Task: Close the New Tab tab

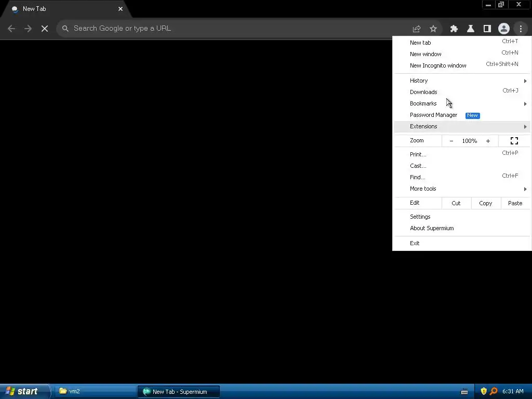Action: point(121,9)
